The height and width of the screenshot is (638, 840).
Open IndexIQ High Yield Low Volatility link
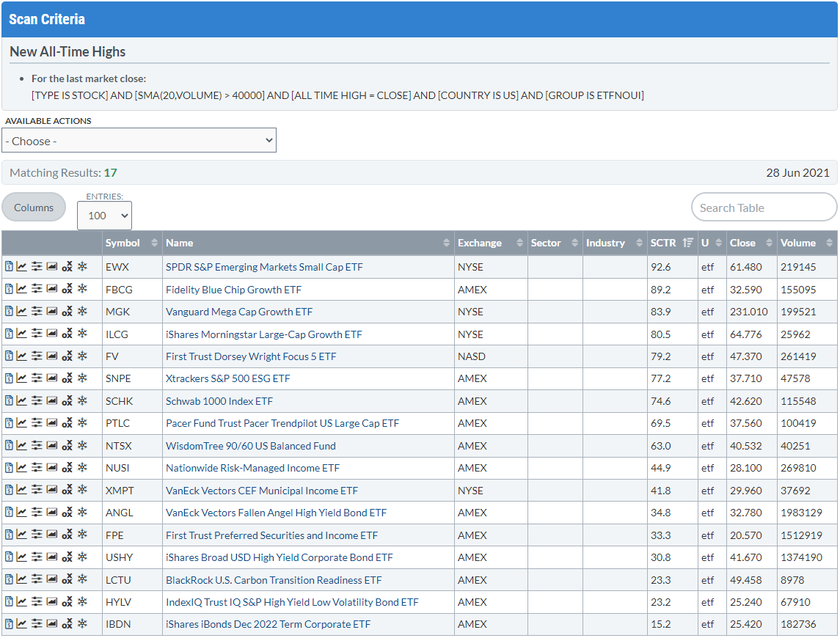pos(292,602)
